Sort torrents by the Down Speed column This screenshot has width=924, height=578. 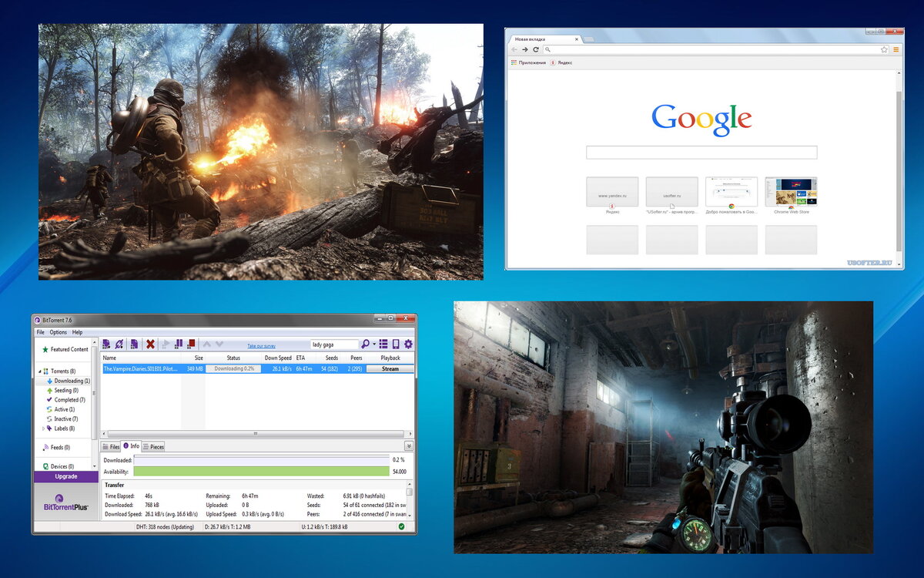(x=278, y=358)
